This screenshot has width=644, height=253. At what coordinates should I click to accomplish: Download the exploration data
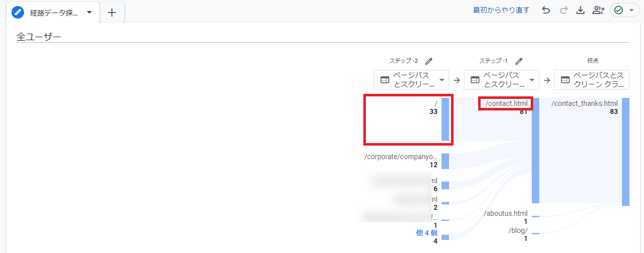[x=580, y=10]
